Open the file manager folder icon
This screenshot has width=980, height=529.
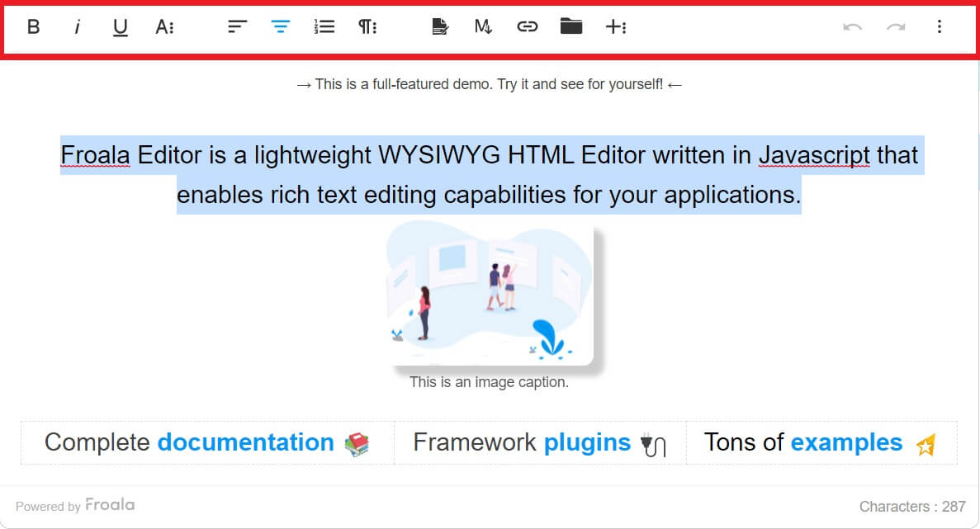(x=571, y=26)
